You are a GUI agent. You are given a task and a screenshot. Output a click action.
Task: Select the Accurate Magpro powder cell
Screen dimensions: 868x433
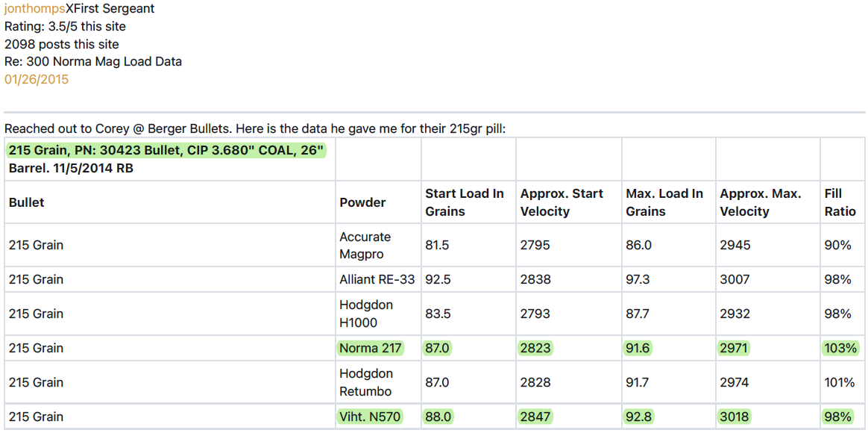[365, 245]
